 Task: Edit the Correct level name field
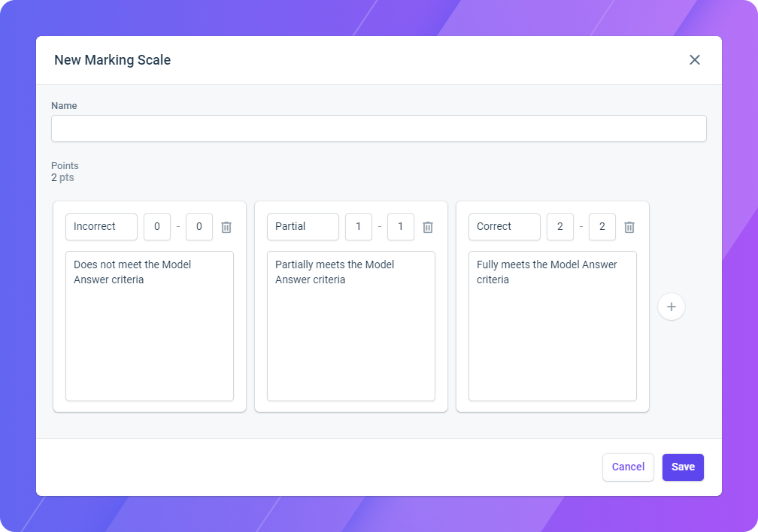pyautogui.click(x=505, y=227)
